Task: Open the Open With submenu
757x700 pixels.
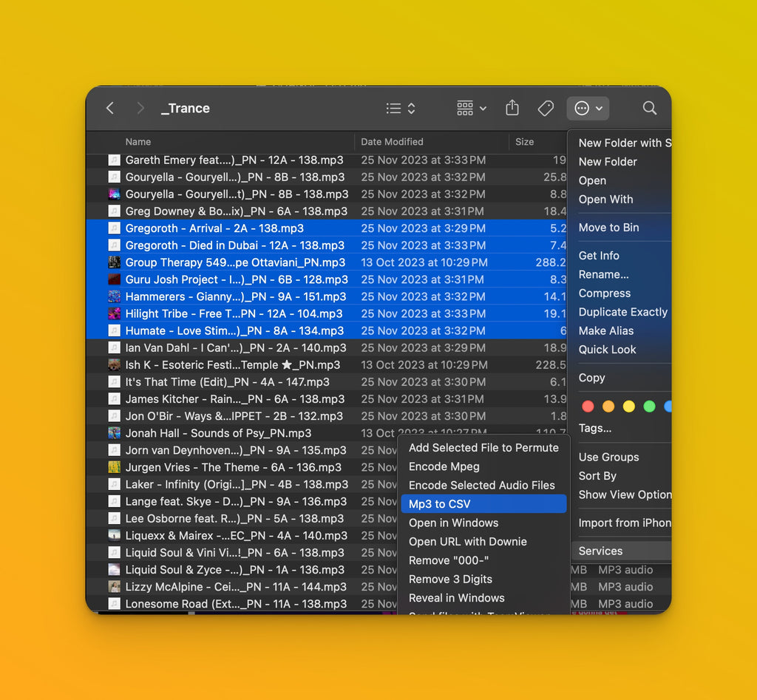Action: pos(605,200)
